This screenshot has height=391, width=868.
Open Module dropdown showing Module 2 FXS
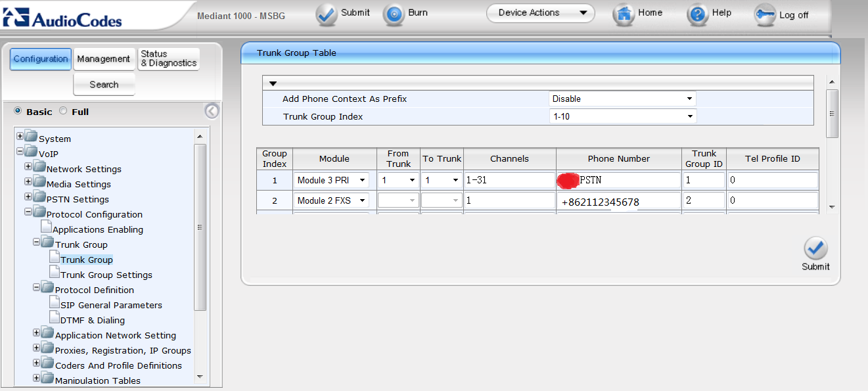(331, 200)
